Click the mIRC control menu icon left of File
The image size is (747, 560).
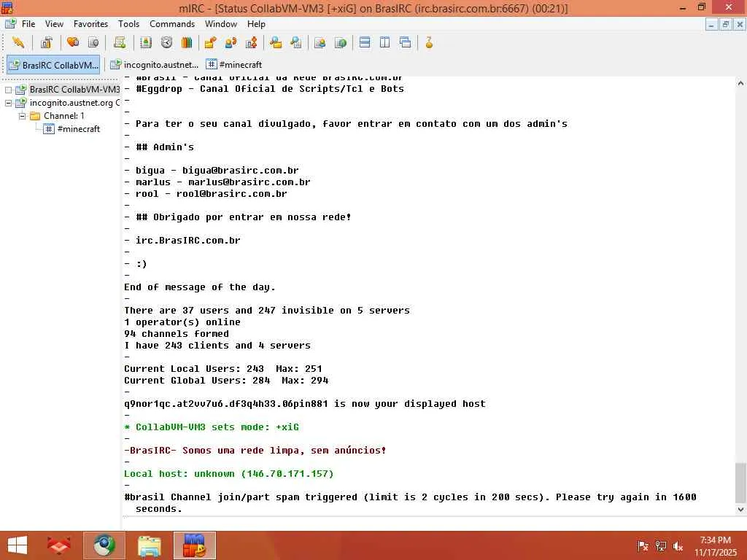10,24
